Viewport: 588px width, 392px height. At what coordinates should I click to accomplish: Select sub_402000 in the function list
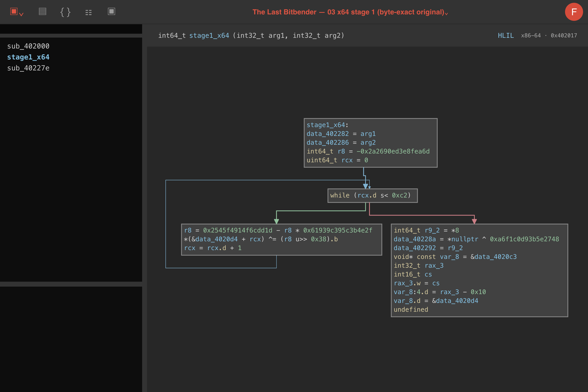[x=28, y=46]
